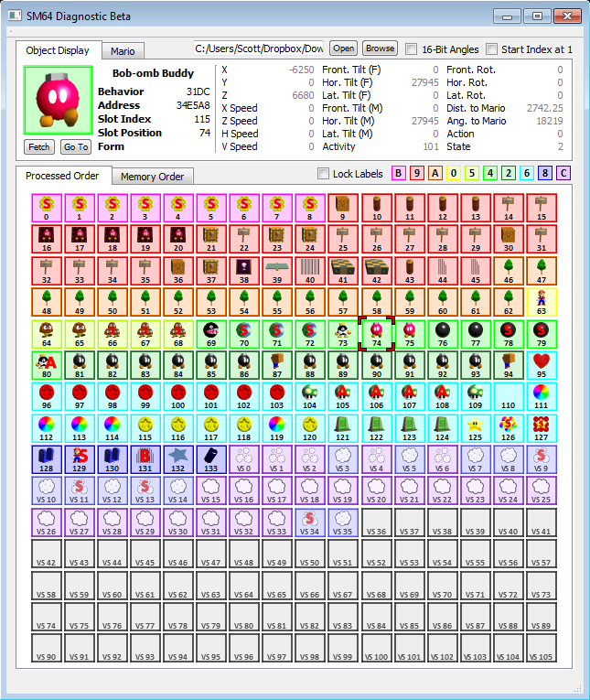Select the iron bars slot 40

310,271
